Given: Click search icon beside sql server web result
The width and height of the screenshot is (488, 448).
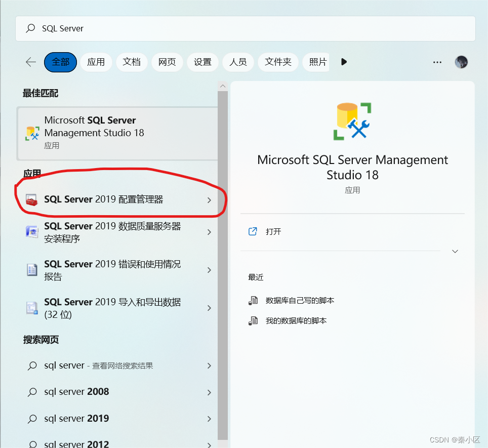Looking at the screenshot, I should (32, 366).
